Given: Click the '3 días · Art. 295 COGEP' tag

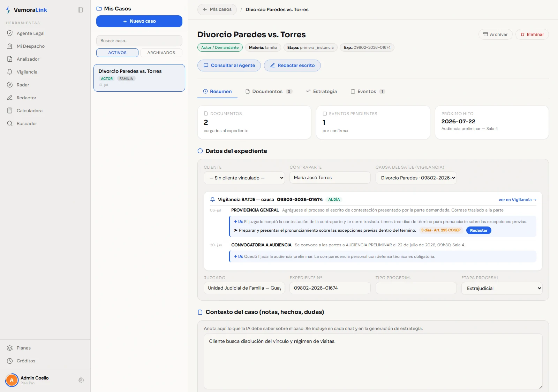Looking at the screenshot, I should point(441,230).
